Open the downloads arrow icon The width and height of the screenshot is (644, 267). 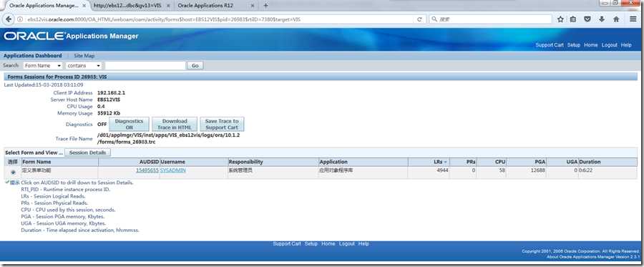(x=602, y=19)
